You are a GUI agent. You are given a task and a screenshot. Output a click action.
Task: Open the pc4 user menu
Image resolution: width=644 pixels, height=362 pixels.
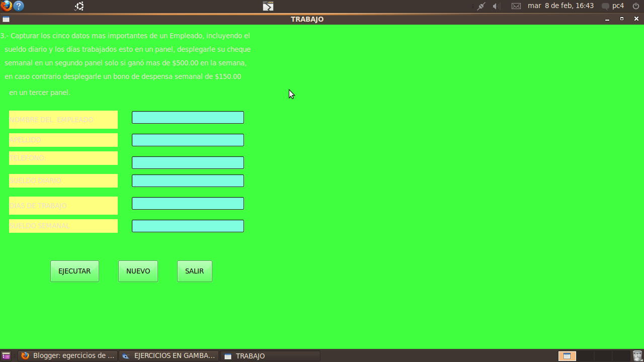coord(618,6)
